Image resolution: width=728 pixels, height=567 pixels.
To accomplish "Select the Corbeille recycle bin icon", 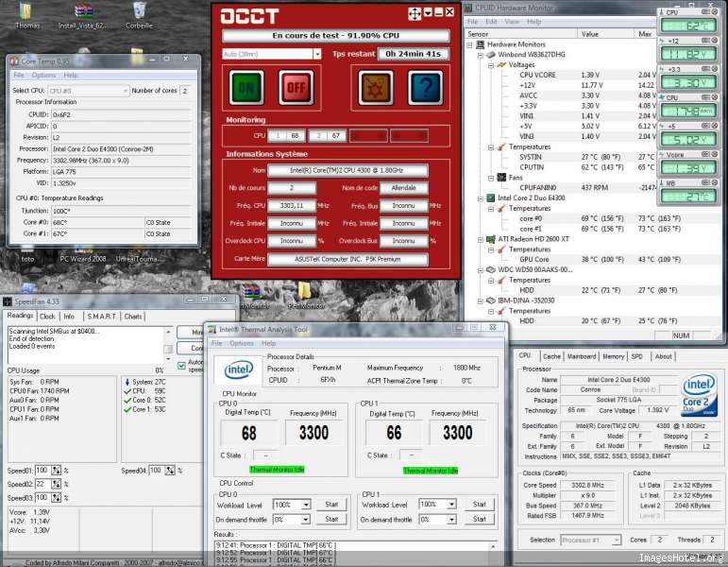I will pyautogui.click(x=140, y=15).
